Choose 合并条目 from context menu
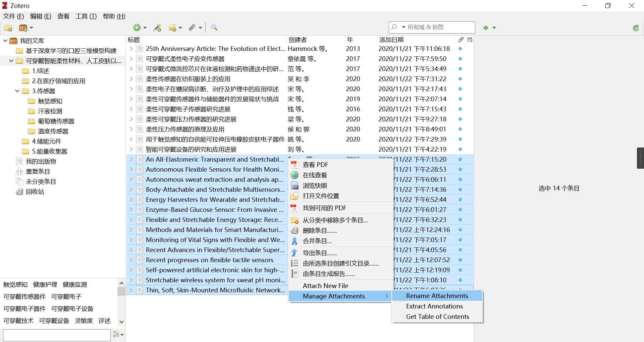644x342 pixels. click(341, 241)
